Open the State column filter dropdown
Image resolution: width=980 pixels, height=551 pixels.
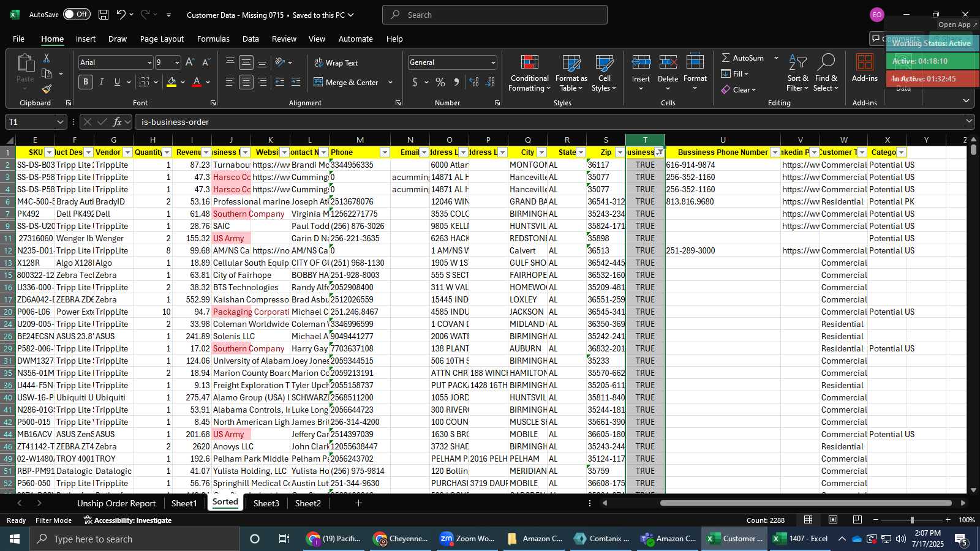tap(581, 152)
